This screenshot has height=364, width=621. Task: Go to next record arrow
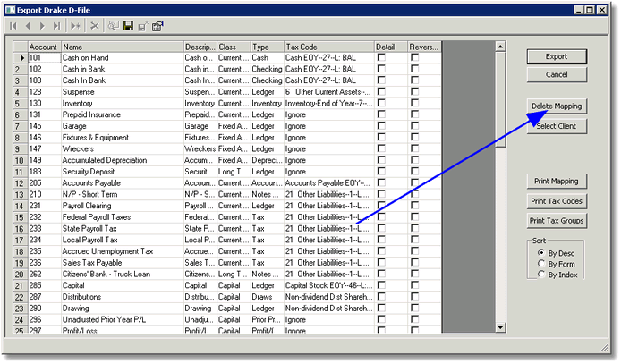(42, 26)
